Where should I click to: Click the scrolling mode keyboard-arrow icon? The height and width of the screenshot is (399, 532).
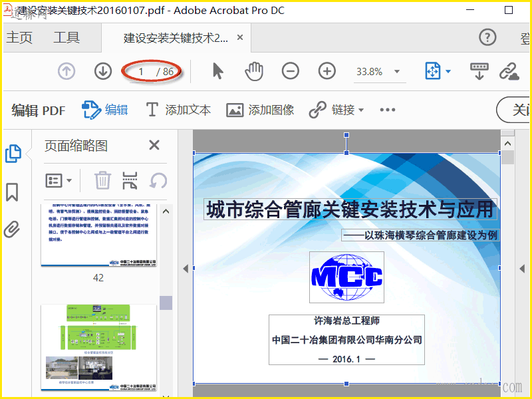[x=479, y=71]
